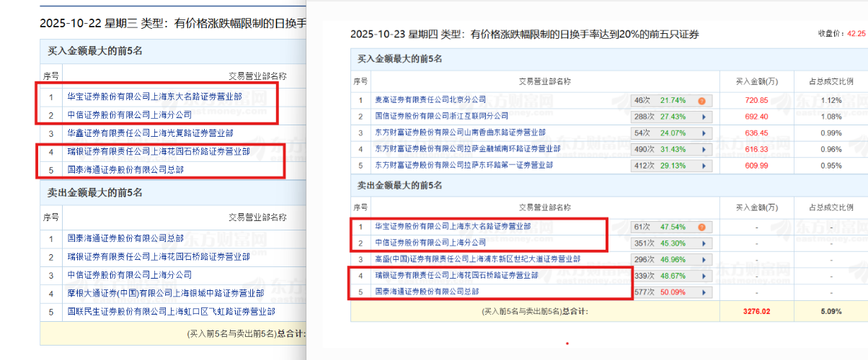Click the buy amount 609.99

click(x=756, y=166)
